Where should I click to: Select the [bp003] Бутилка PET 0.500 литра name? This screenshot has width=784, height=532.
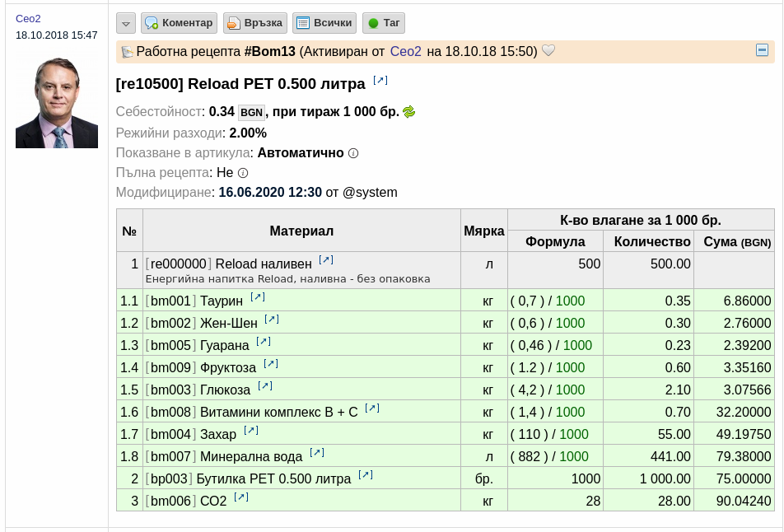[248, 479]
